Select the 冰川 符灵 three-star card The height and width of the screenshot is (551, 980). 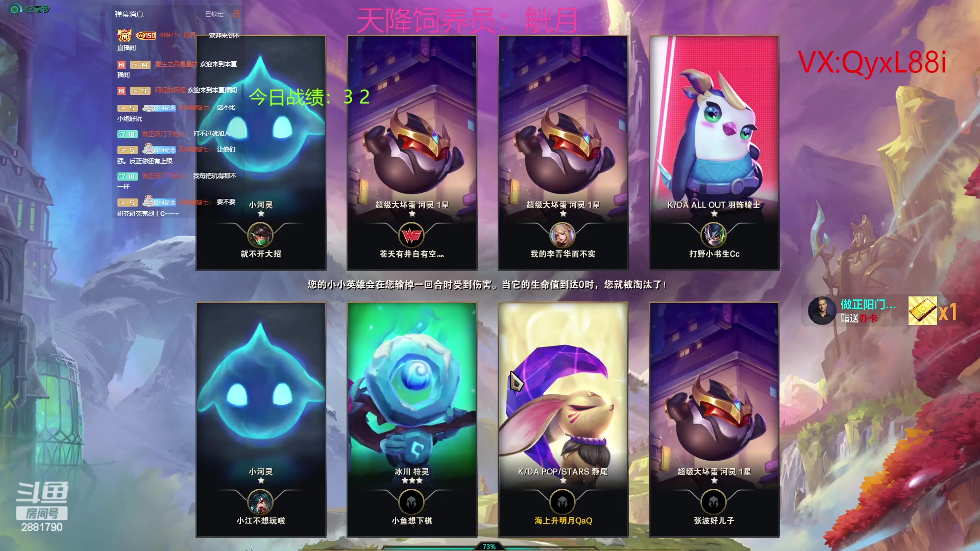(x=412, y=419)
